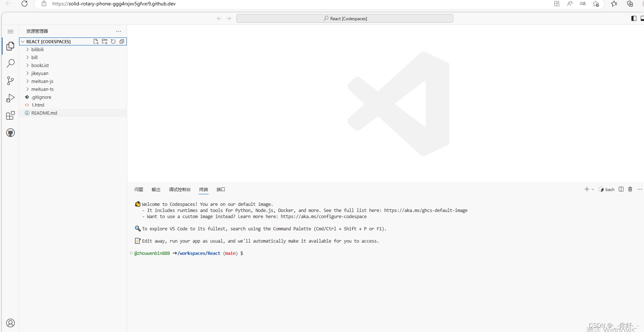This screenshot has width=644, height=332.
Task: Collapse all folders in explorer
Action: click(x=122, y=41)
